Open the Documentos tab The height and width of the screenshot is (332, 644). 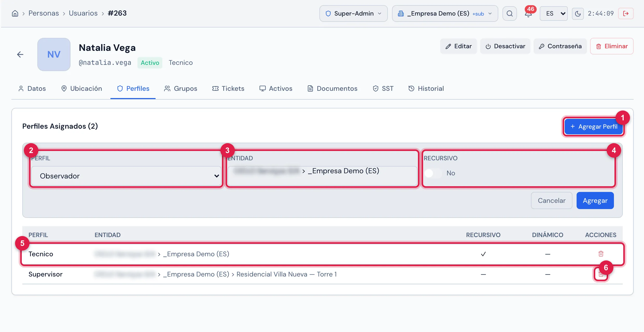tap(332, 88)
